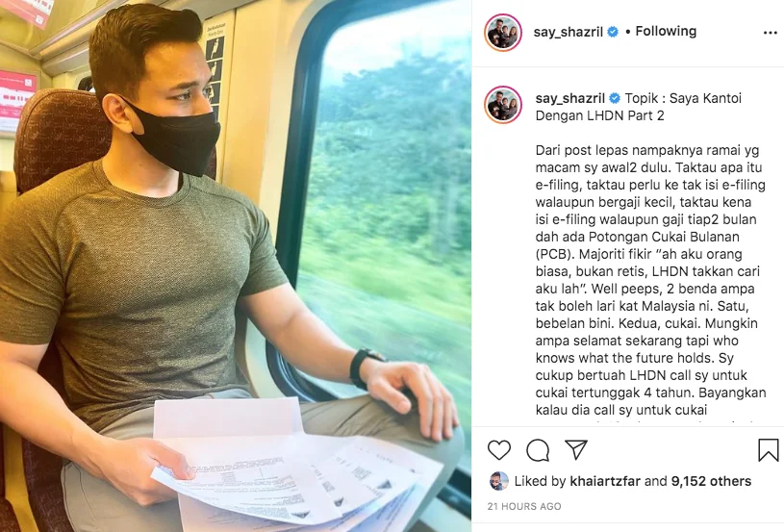This screenshot has height=532, width=784.
Task: Click the train photo of the post
Action: click(236, 266)
